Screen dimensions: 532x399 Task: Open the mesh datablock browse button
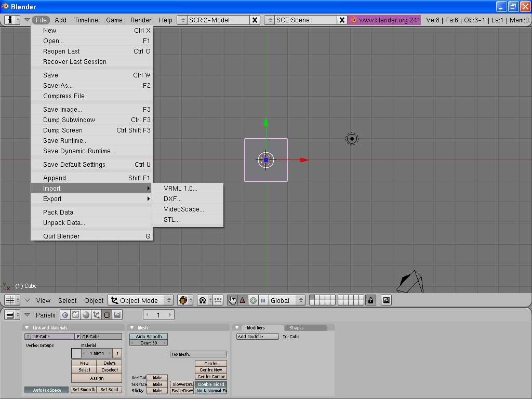[28, 337]
